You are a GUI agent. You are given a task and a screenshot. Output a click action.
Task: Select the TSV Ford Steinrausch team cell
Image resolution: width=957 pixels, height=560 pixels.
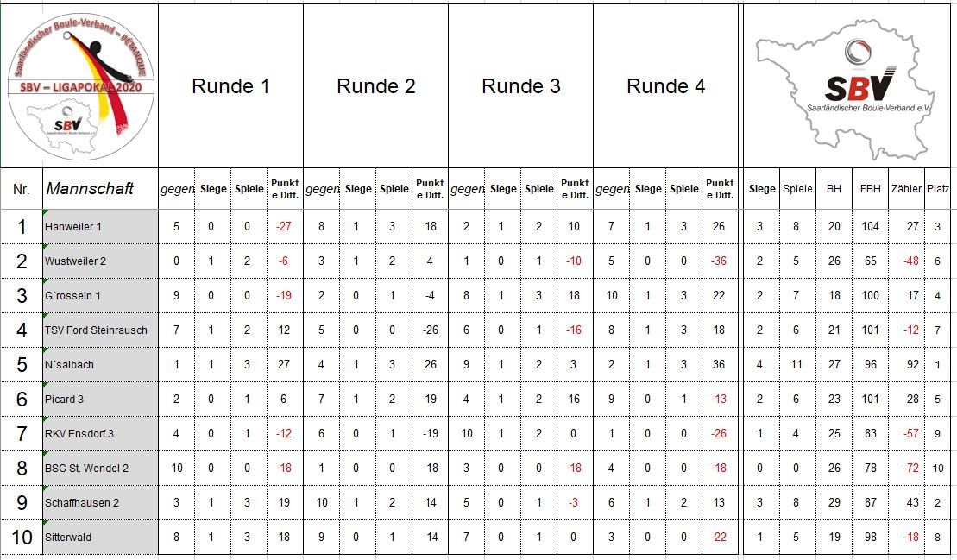click(99, 330)
